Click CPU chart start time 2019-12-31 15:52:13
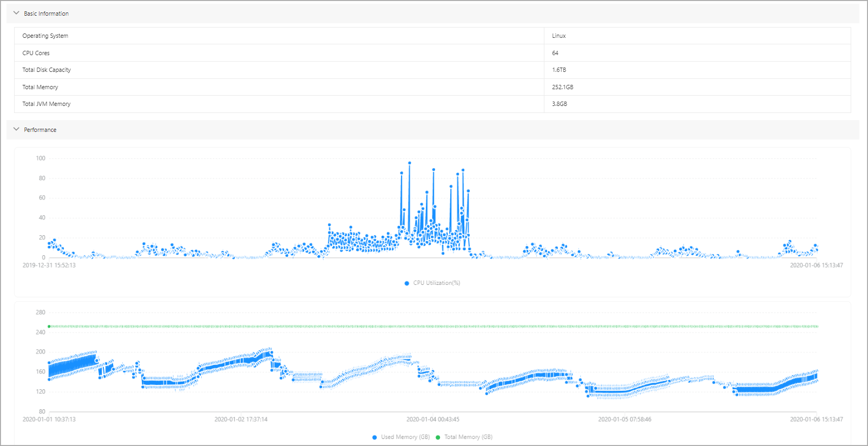868x446 pixels. [x=49, y=265]
